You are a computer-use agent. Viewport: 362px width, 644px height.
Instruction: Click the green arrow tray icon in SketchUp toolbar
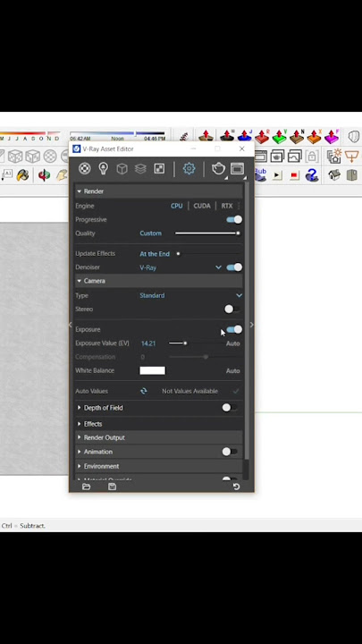click(x=279, y=136)
